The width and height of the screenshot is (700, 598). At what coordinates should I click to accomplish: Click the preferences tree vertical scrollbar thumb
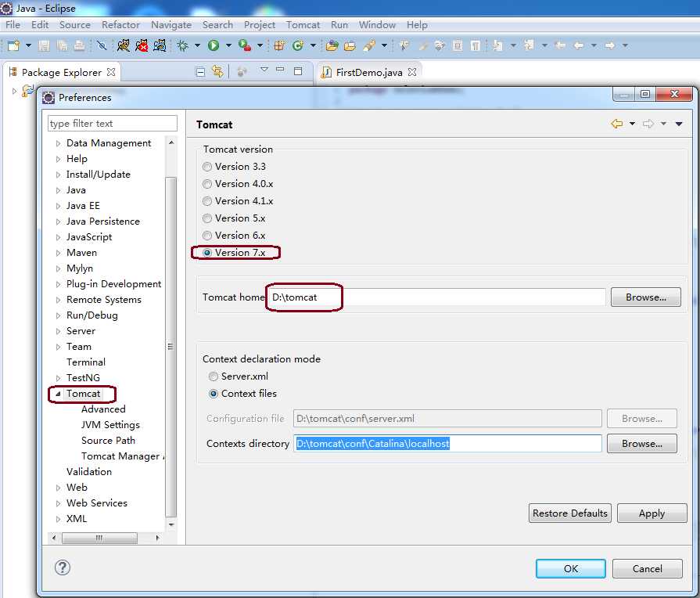click(x=171, y=347)
